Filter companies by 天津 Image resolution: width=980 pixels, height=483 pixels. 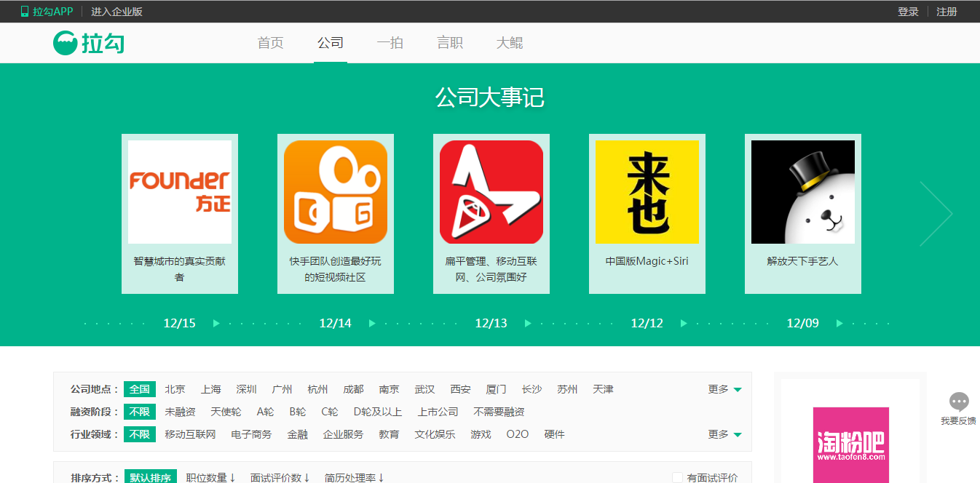[x=604, y=389]
